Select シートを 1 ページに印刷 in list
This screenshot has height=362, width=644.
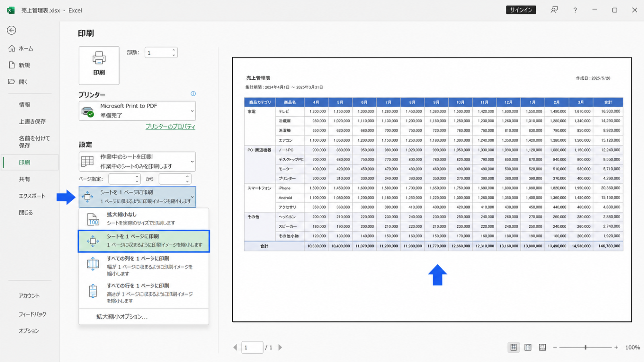coord(144,241)
